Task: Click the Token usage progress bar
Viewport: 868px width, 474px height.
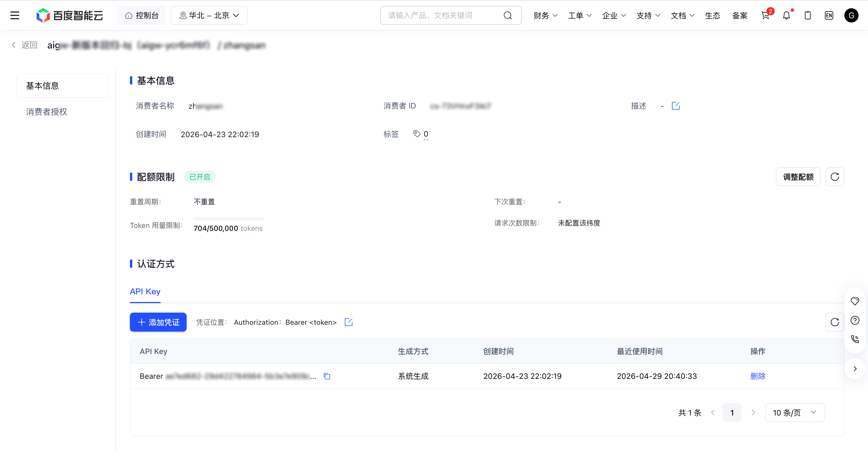Action: pos(229,218)
